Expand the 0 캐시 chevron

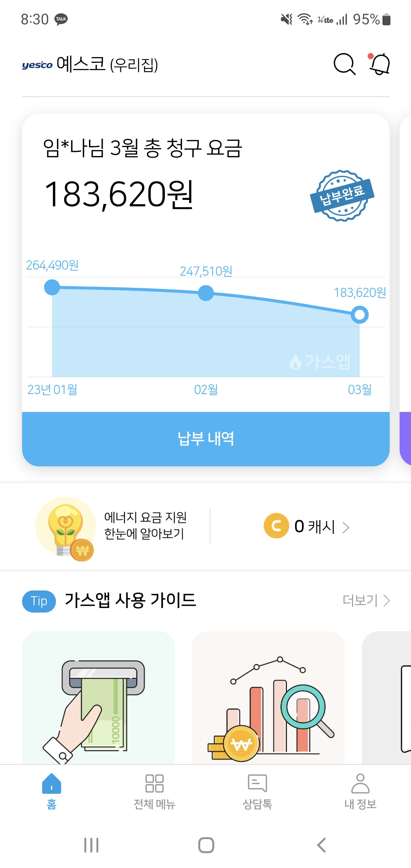click(x=346, y=527)
